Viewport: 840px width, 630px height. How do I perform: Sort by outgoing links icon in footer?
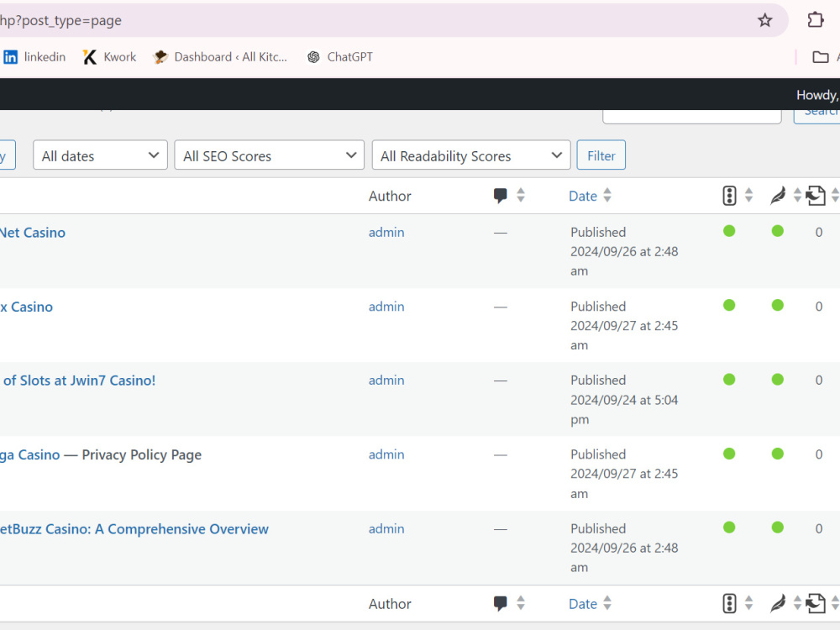coord(816,603)
